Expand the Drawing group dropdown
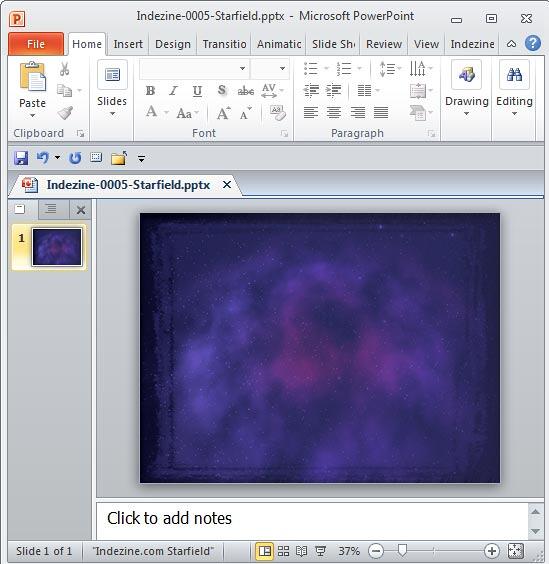 point(466,113)
